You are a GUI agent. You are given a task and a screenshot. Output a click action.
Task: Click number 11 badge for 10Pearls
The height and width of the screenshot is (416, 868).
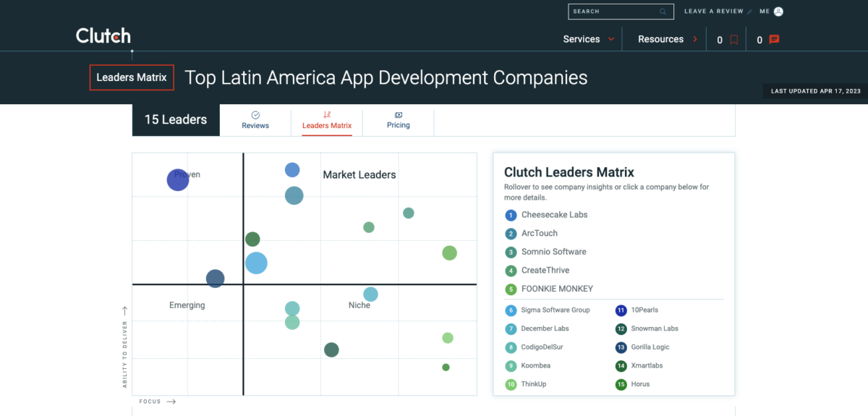621,310
